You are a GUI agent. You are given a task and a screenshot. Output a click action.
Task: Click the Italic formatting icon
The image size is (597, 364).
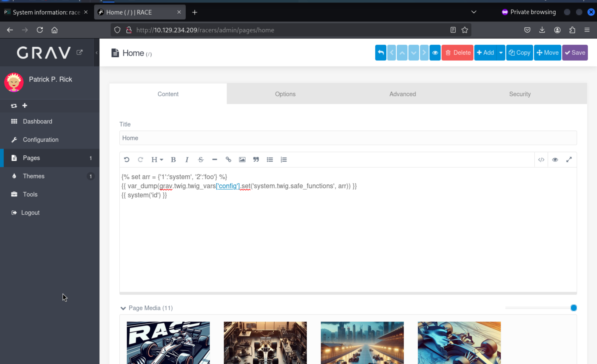(187, 160)
